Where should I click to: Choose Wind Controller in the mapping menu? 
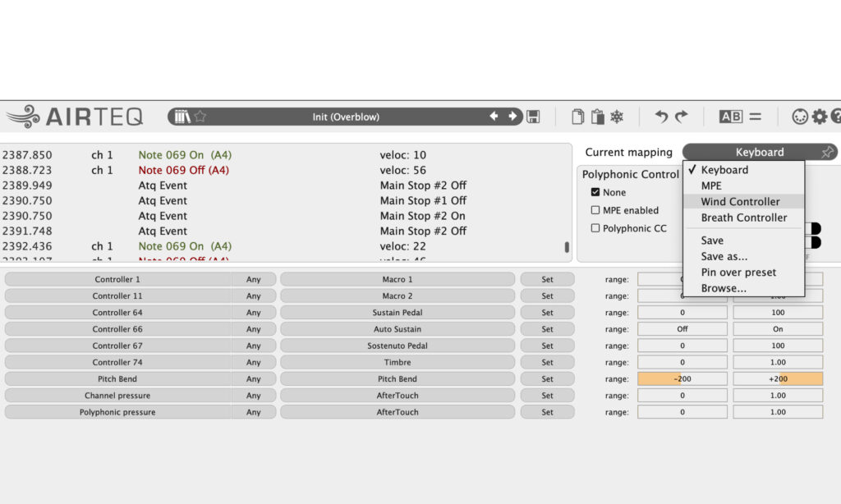[744, 202]
